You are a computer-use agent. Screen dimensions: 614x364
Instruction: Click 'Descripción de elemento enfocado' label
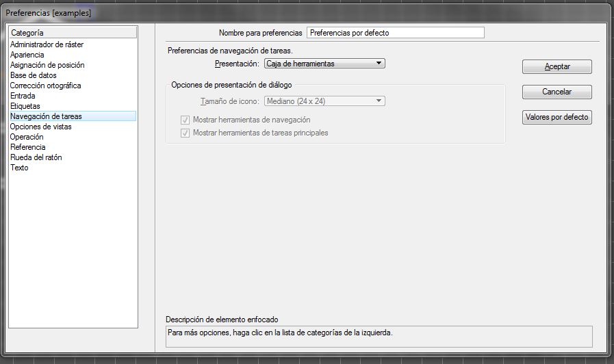pyautogui.click(x=222, y=320)
